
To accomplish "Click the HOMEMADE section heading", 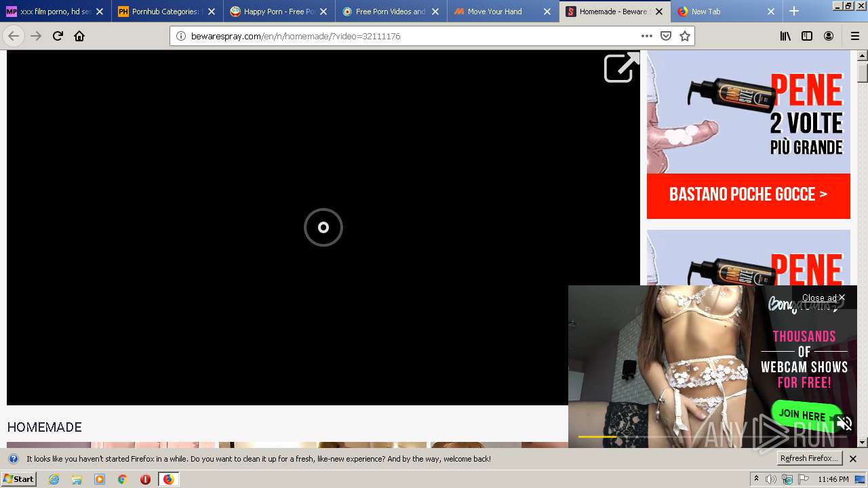I will 45,427.
